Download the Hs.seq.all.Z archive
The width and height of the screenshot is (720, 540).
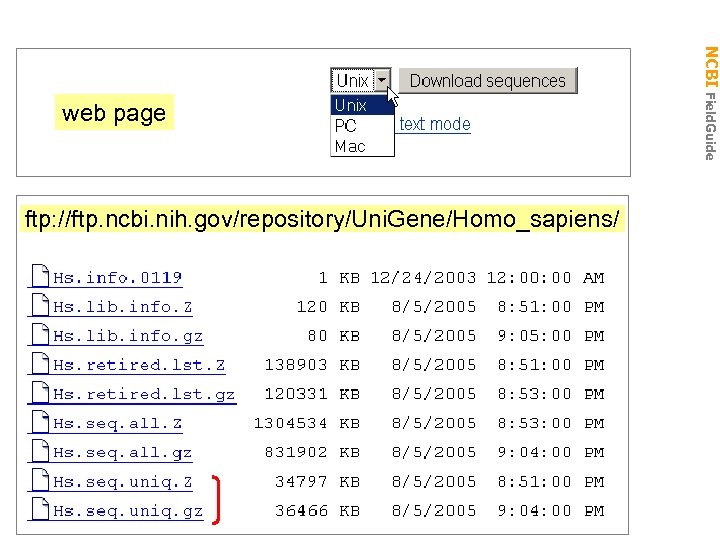118,423
